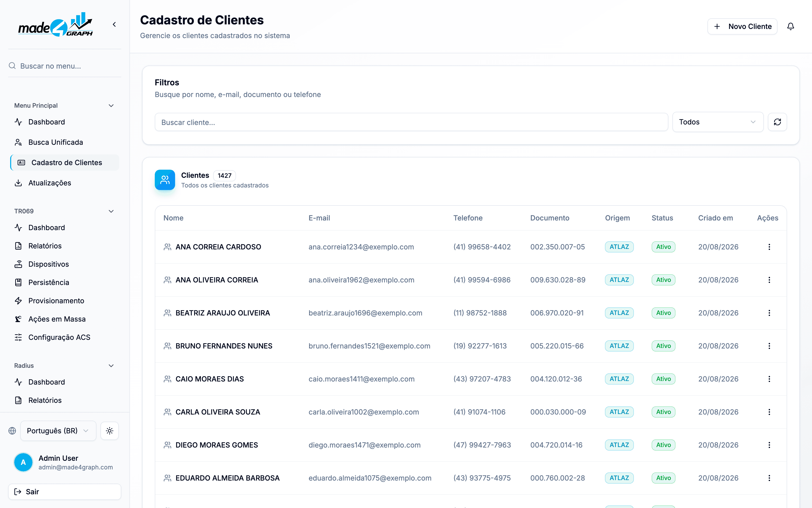
Task: Toggle the light theme sun icon
Action: coord(110,431)
